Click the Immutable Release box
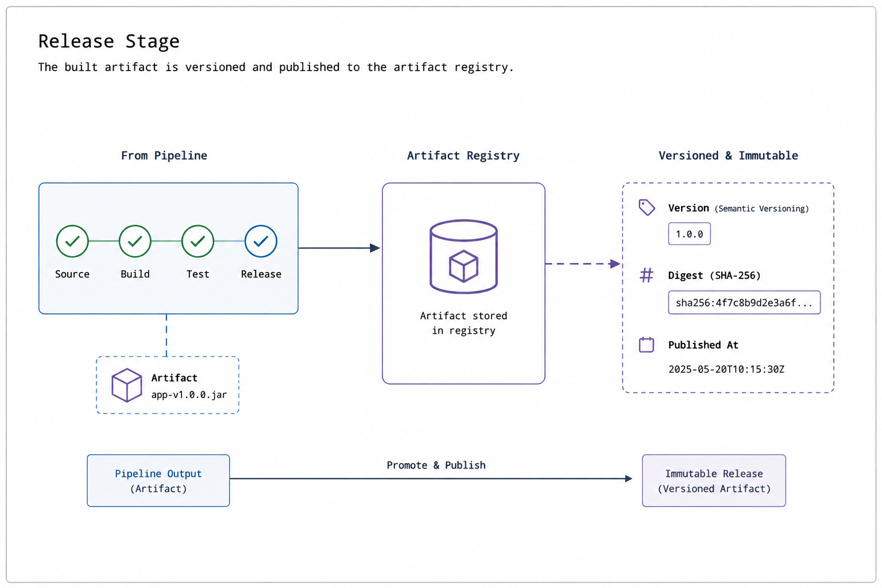Screen dimensions: 882x588 click(x=714, y=481)
